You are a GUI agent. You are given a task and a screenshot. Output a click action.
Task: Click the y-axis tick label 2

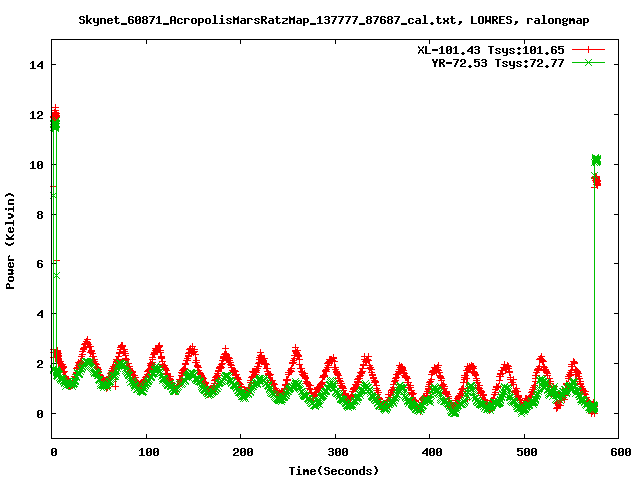(x=40, y=364)
